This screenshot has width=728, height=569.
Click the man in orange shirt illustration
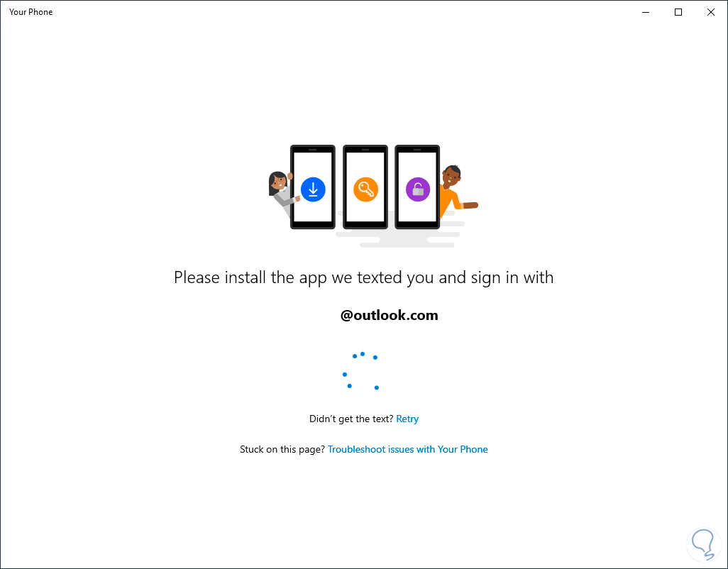tap(458, 190)
